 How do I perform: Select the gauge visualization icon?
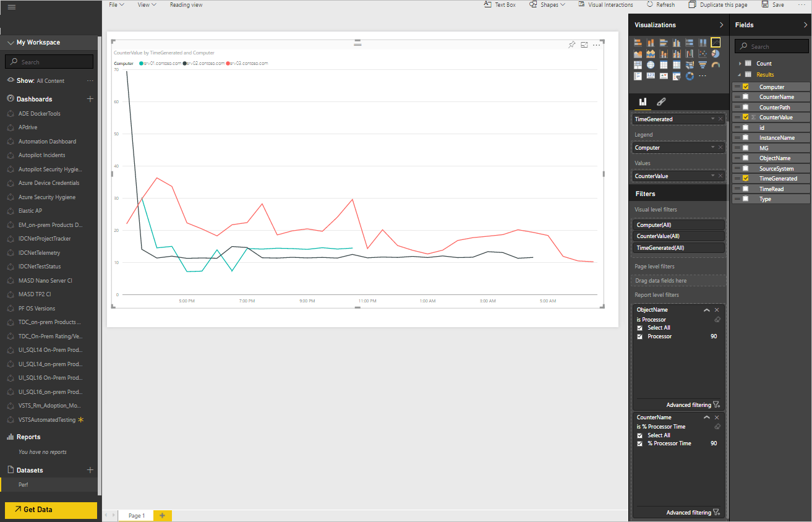[x=716, y=65]
